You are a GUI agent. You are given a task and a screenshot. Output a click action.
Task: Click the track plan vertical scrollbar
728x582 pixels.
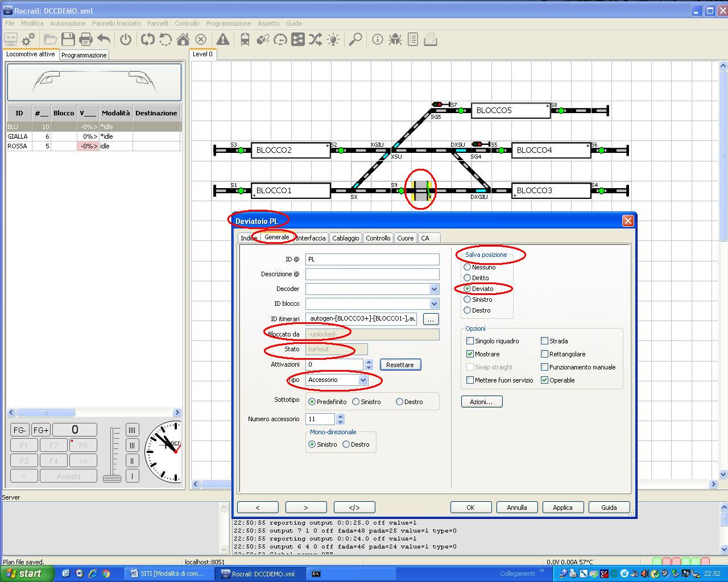click(723, 270)
